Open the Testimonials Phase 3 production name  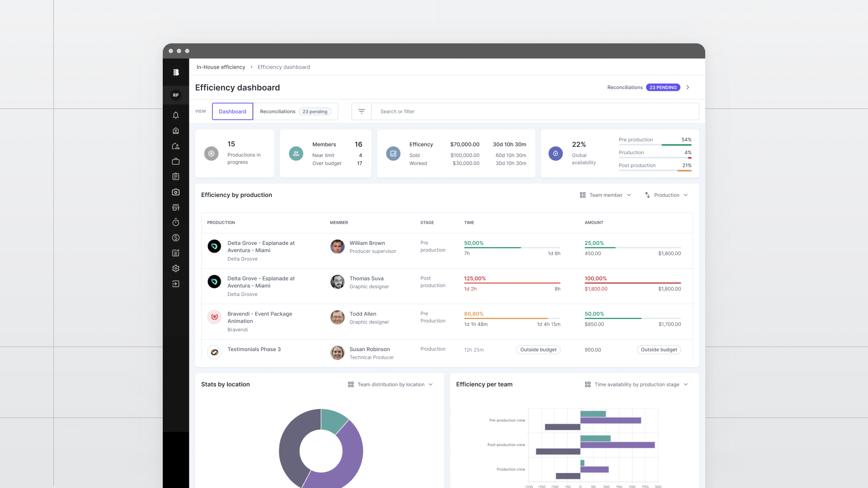[x=254, y=349]
